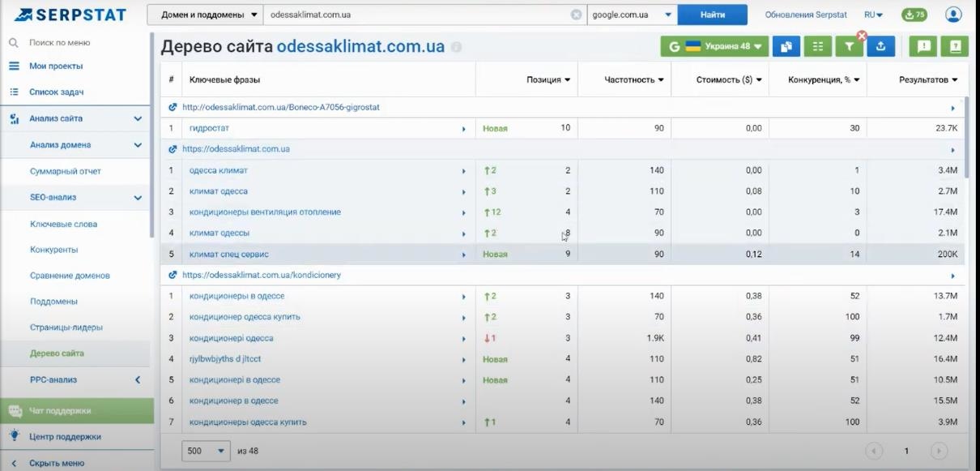Open the help guide book icon
This screenshot has height=471, width=980.
point(955,47)
